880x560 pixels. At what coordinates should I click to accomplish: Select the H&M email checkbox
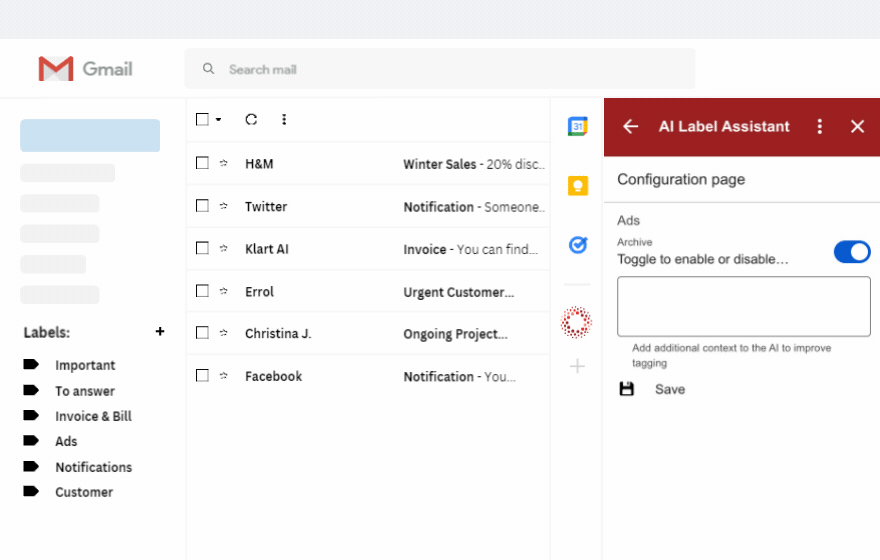(202, 163)
